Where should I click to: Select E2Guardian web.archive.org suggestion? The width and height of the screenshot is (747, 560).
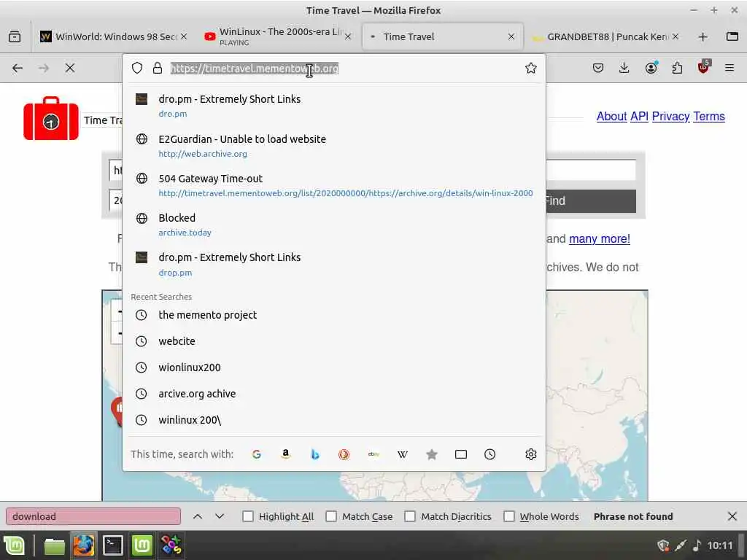[x=333, y=146]
